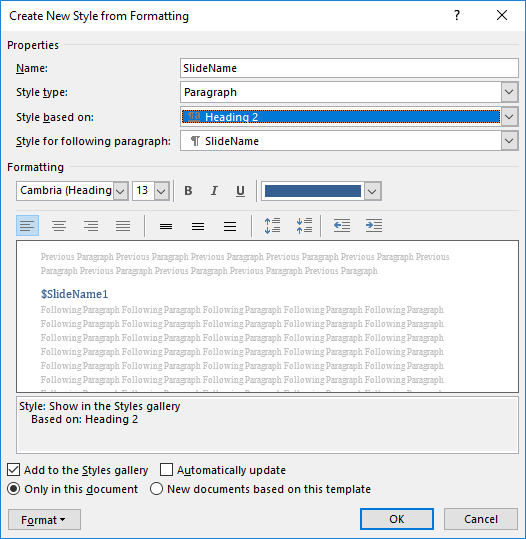This screenshot has width=526, height=539.
Task: Set 1.5 line spacing
Action: point(198,226)
